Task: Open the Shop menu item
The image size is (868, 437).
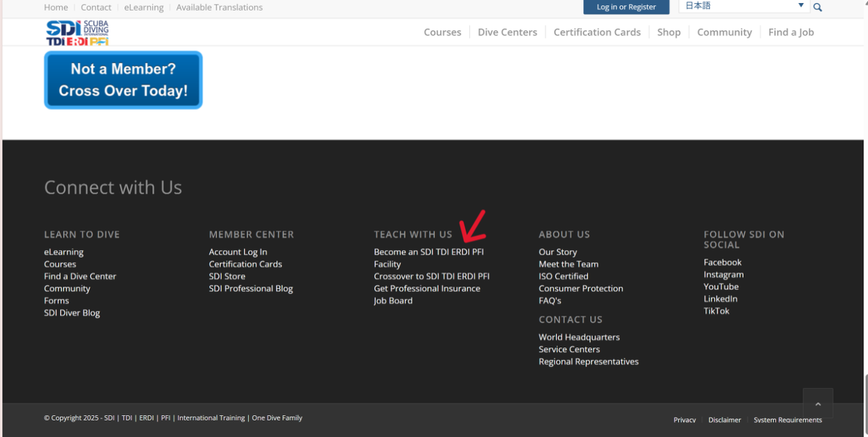Action: pyautogui.click(x=669, y=32)
